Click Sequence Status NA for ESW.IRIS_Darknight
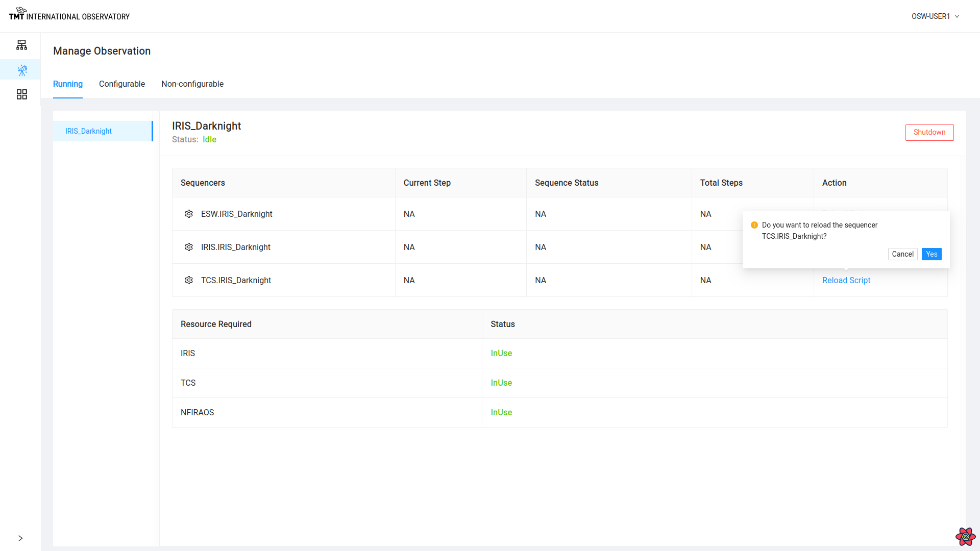This screenshot has width=980, height=551. [541, 214]
